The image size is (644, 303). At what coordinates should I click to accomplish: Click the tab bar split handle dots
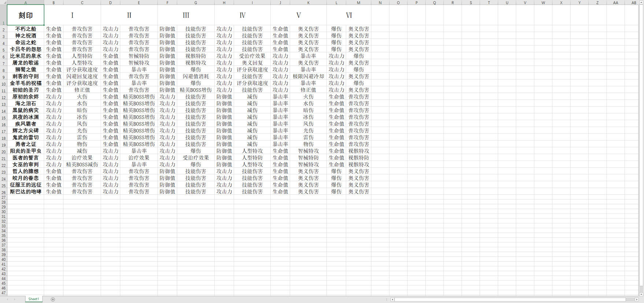386,299
